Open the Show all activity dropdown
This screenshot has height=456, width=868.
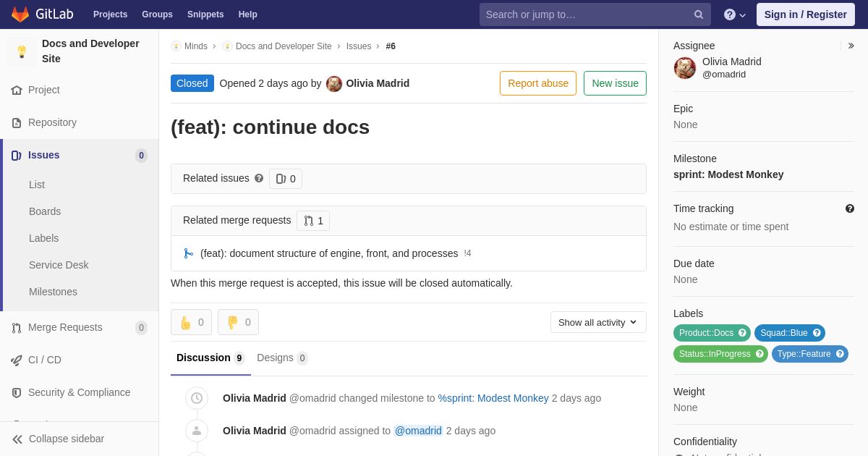pos(598,322)
